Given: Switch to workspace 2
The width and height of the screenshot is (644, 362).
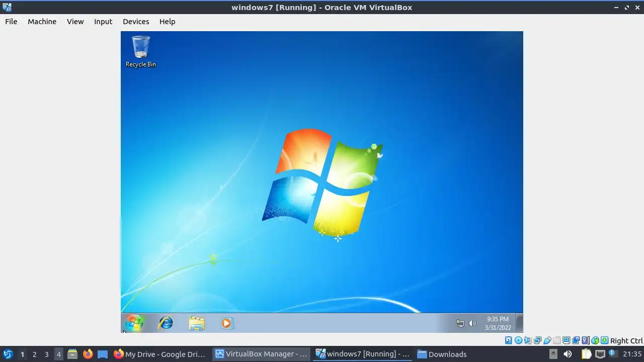Looking at the screenshot, I should tap(34, 354).
